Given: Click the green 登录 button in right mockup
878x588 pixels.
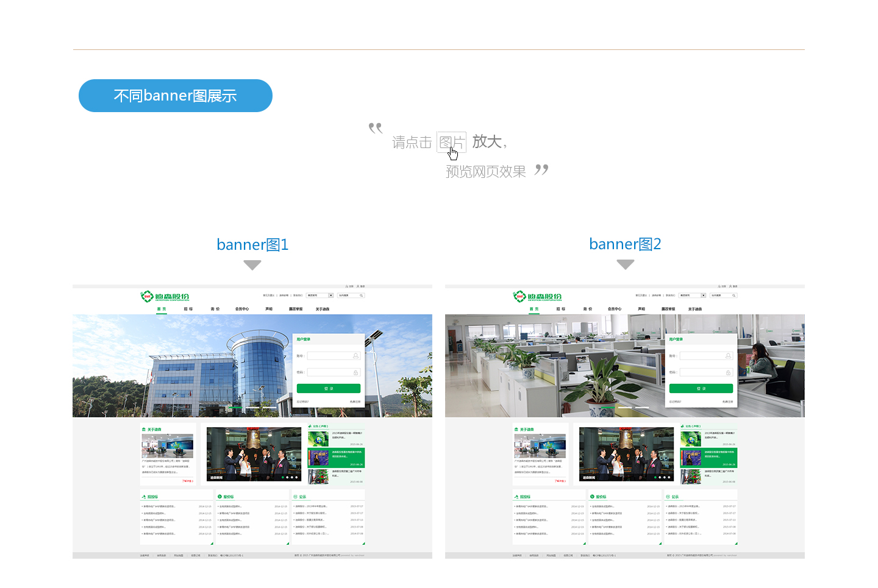Looking at the screenshot, I should tap(701, 389).
